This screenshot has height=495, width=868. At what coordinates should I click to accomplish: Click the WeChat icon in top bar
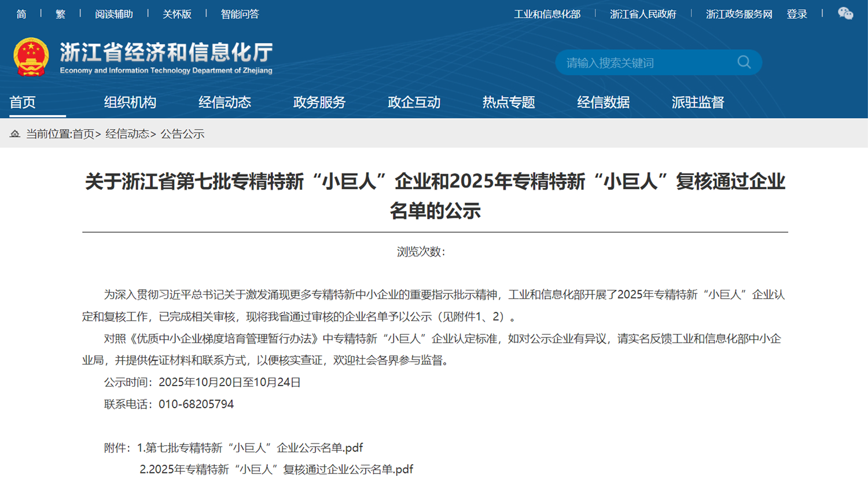(x=845, y=14)
